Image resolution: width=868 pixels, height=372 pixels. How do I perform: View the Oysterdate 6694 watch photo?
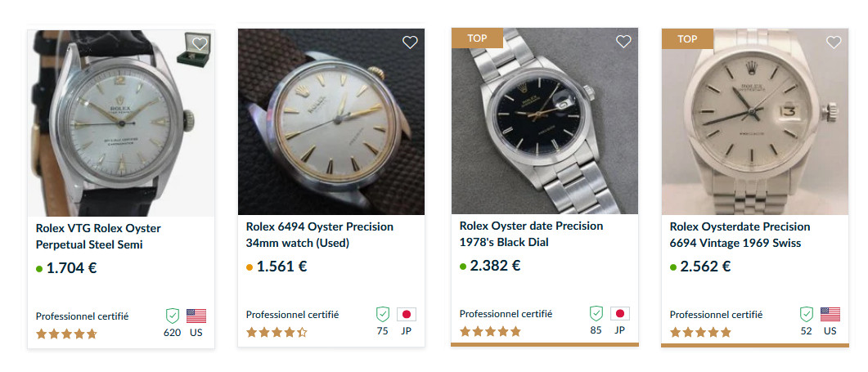[754, 123]
